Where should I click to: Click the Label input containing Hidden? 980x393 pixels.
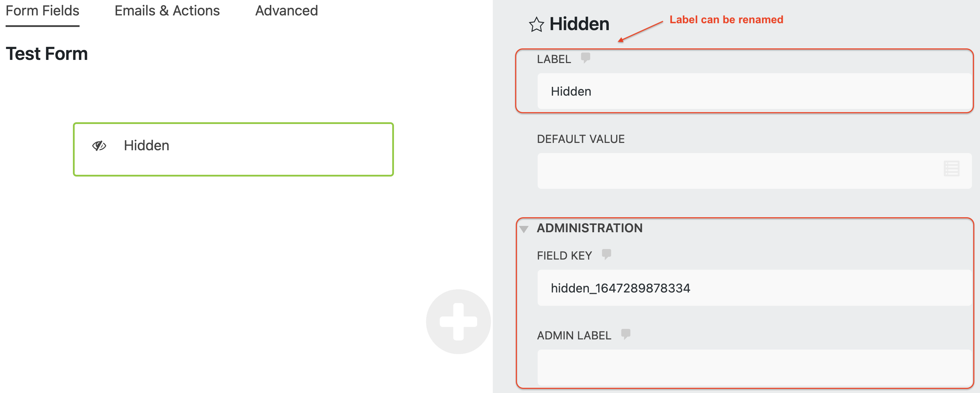(746, 91)
